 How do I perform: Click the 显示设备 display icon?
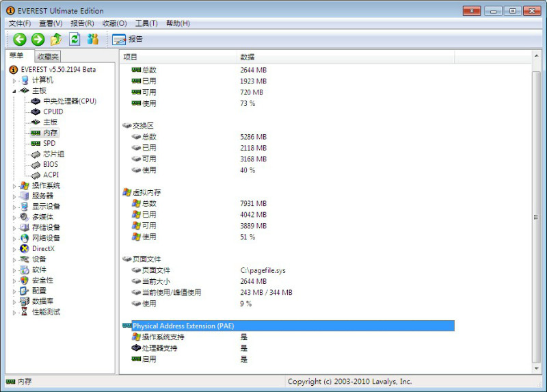[x=25, y=207]
